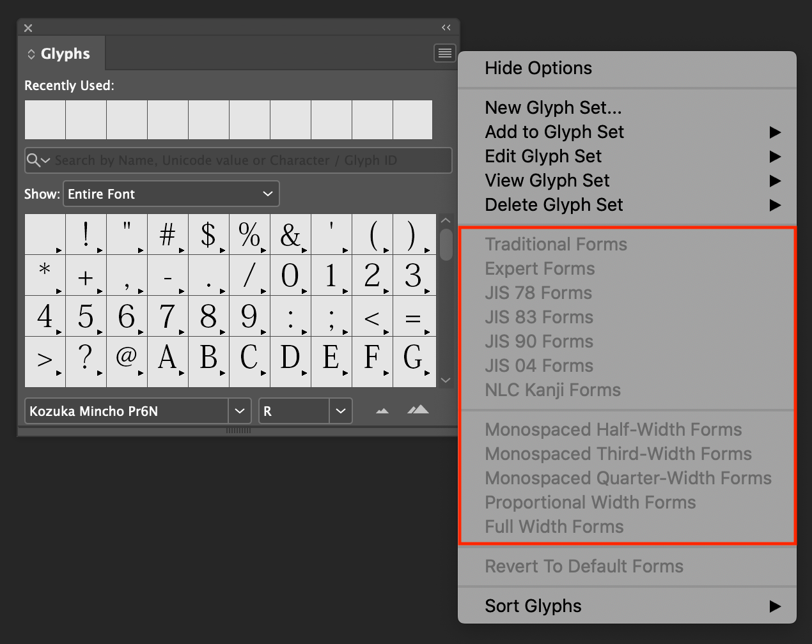Zoom out glyphs with small mountains icon
Screen dimensions: 812x644
tap(382, 411)
